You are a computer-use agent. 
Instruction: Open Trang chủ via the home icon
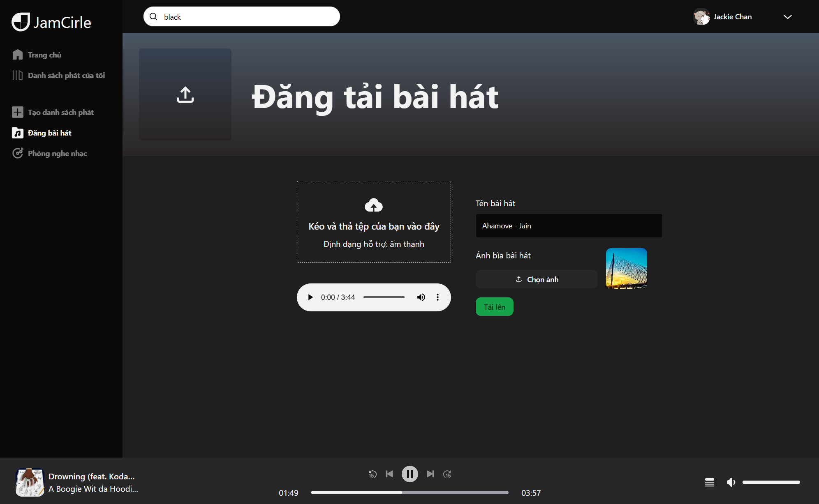click(x=18, y=54)
